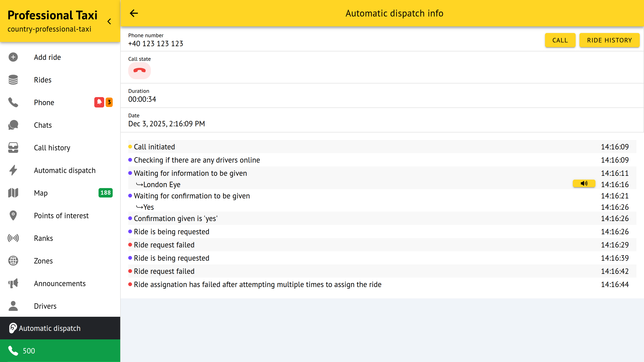Image resolution: width=644 pixels, height=362 pixels.
Task: Go to the Drivers section
Action: [45, 306]
